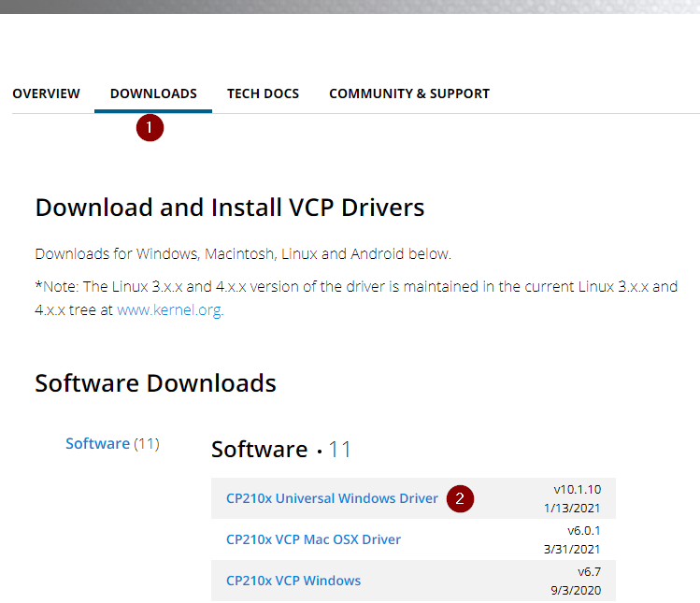The height and width of the screenshot is (603, 700).
Task: Download CP210x Universal Windows Driver
Action: (x=332, y=498)
